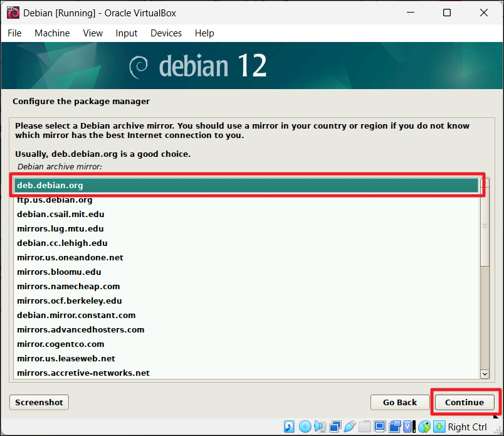Viewport: 504px width, 436px height.
Task: Click the hard disk activity icon in status bar
Action: (289, 427)
